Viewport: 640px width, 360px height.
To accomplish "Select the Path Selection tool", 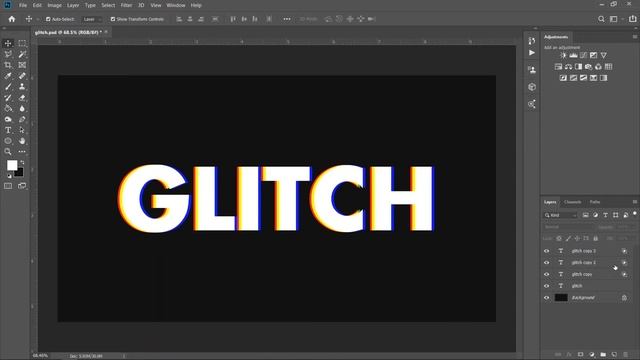I will [22, 130].
